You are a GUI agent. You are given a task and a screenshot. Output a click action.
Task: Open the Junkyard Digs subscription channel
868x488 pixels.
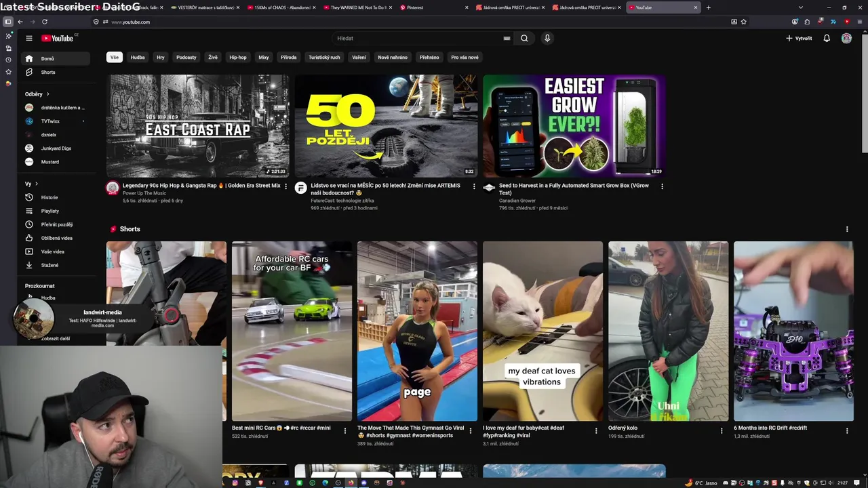coord(57,148)
